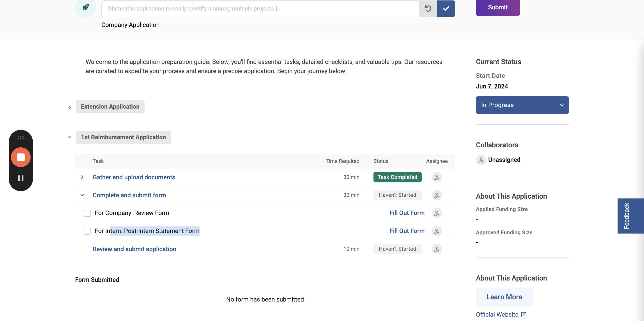Open the Feedback side tab
The height and width of the screenshot is (321, 644).
point(630,216)
